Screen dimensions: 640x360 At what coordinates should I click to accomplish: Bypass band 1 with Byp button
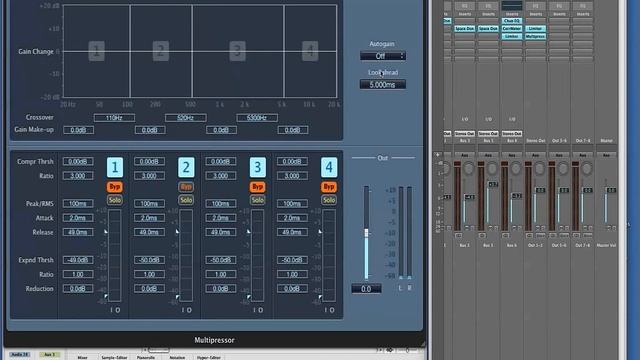click(x=115, y=187)
